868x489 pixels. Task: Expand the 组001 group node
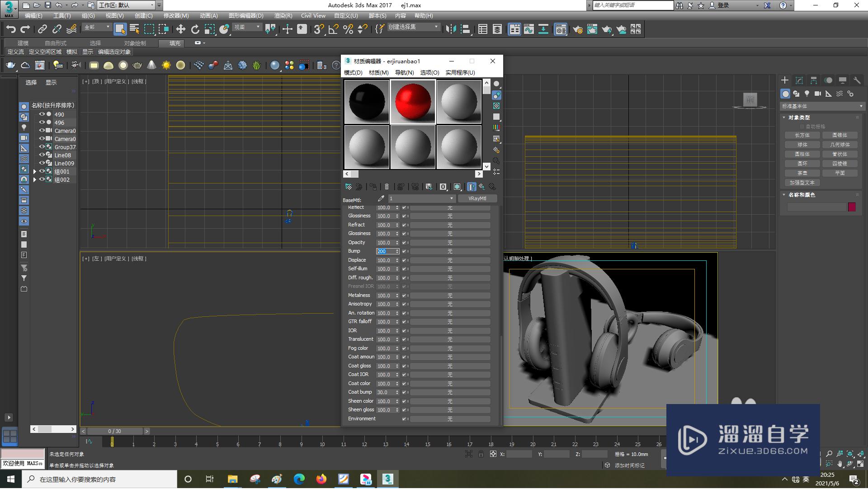coord(34,172)
